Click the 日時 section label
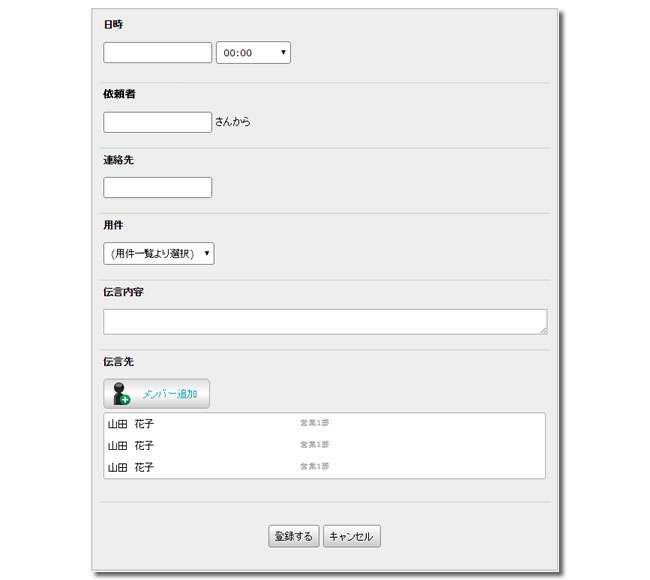The height and width of the screenshot is (580, 650). 114,23
